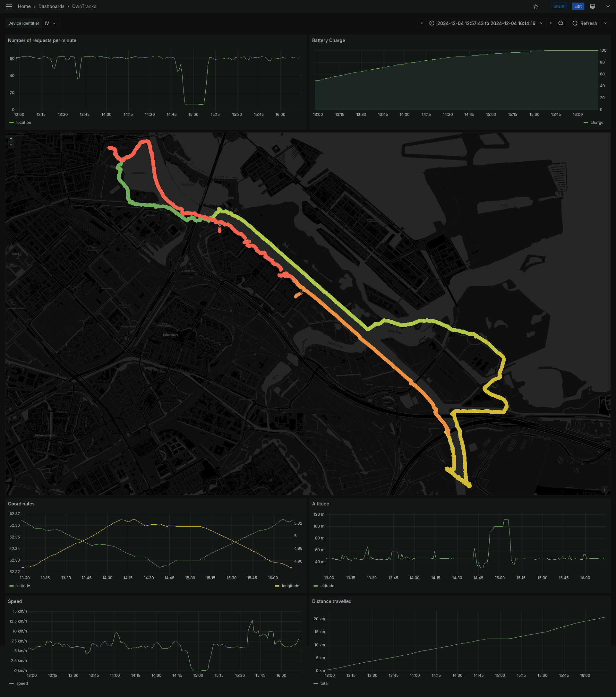Click the Edit button
616x697 pixels.
(577, 6)
